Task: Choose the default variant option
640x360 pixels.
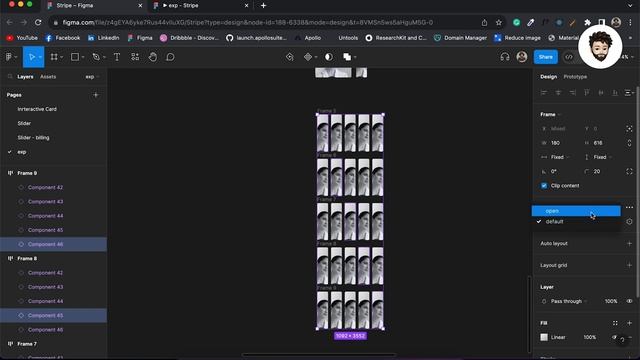Action: (x=576, y=222)
